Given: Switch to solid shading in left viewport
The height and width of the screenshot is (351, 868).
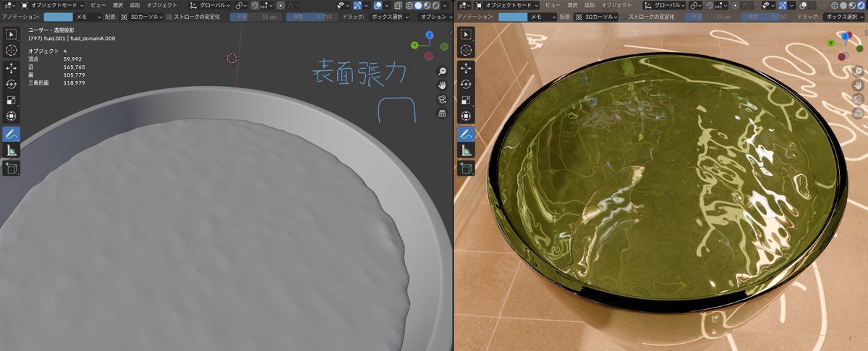Looking at the screenshot, I should pyautogui.click(x=418, y=5).
